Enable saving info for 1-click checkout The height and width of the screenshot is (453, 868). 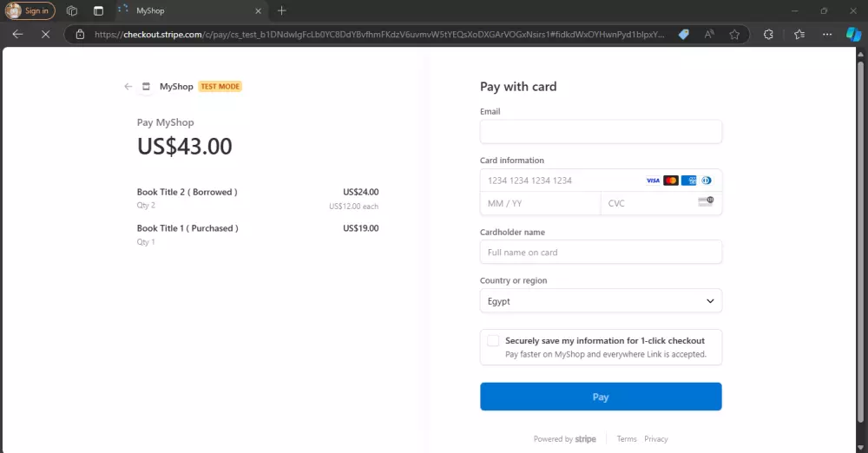pyautogui.click(x=493, y=341)
